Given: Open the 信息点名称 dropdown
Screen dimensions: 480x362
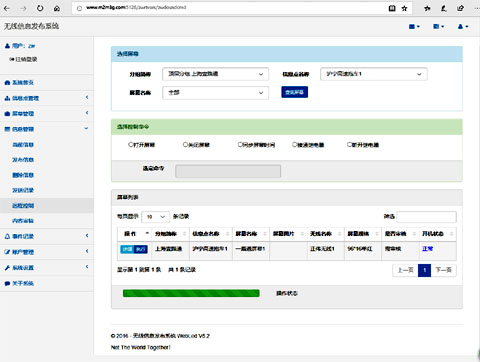Looking at the screenshot, I should click(374, 74).
